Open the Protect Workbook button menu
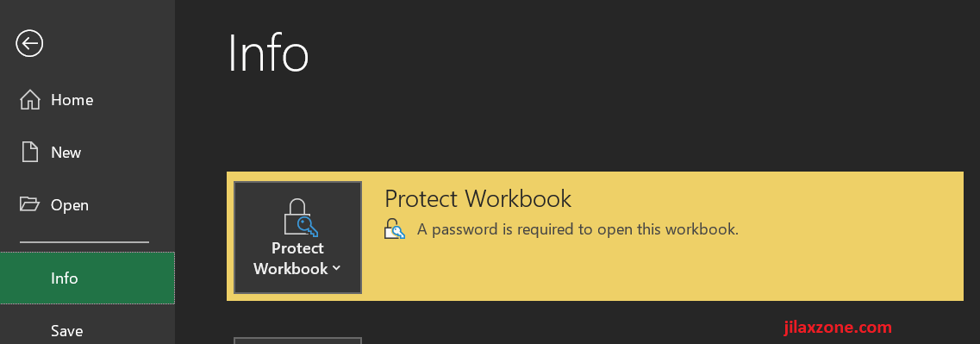The width and height of the screenshot is (980, 344). pos(297,238)
